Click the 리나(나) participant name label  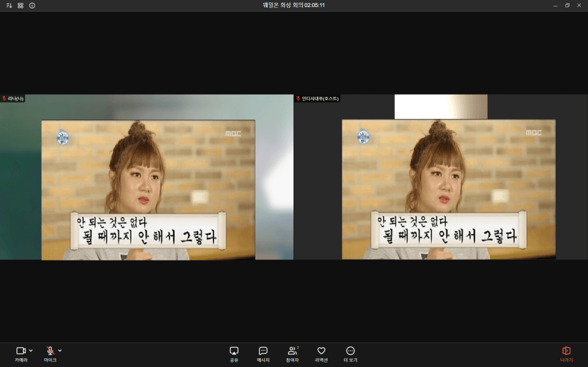tap(15, 99)
